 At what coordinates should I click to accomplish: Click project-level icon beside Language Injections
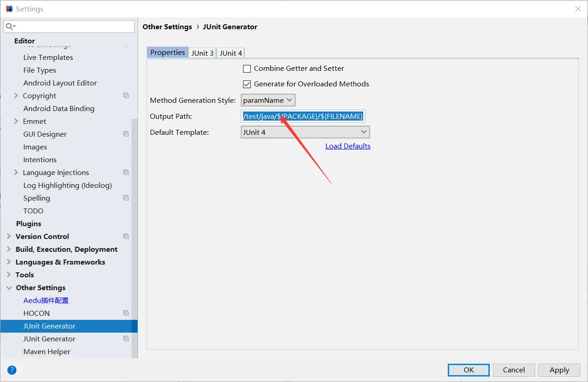pyautogui.click(x=126, y=172)
